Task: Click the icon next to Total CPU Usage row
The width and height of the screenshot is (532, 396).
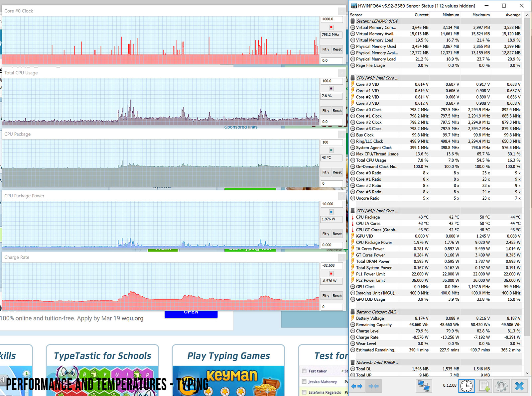Action: 353,160
